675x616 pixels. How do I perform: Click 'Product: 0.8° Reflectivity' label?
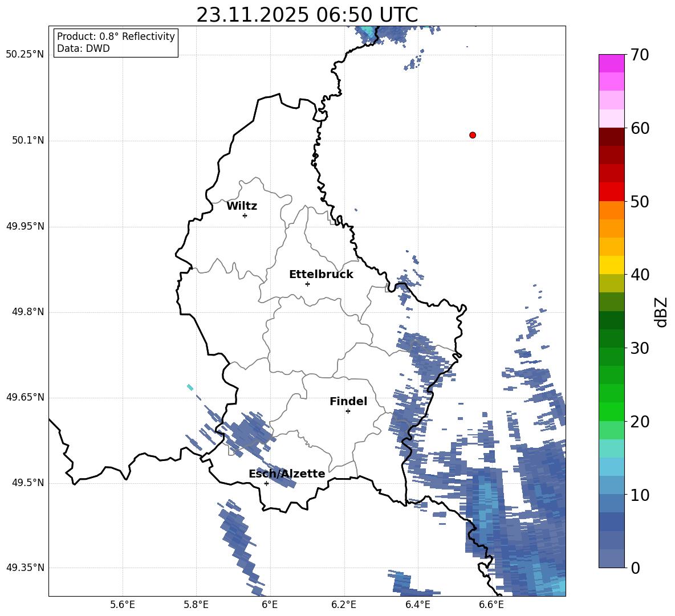(116, 36)
